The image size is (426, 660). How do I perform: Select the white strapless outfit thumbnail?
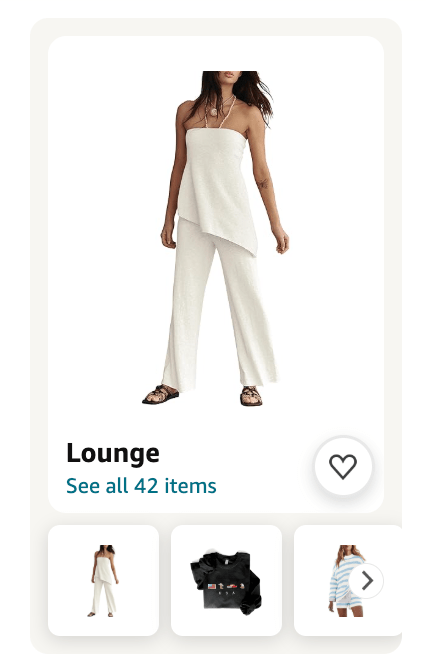(104, 580)
